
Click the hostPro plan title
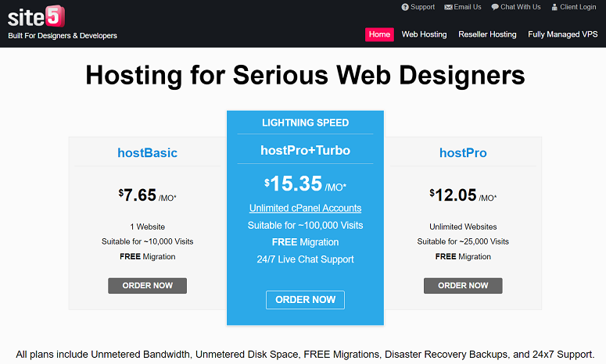click(x=463, y=153)
